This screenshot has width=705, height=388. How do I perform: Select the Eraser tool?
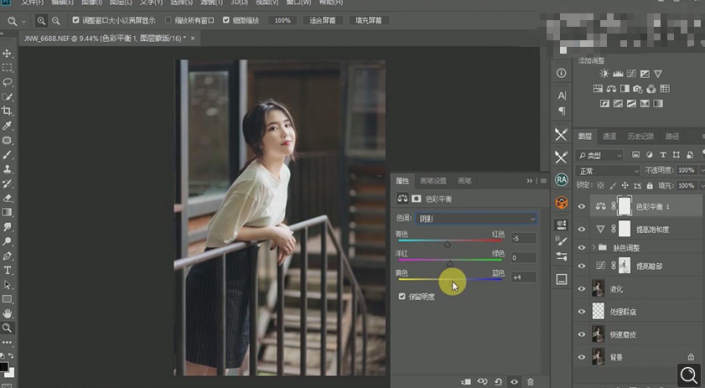click(7, 198)
